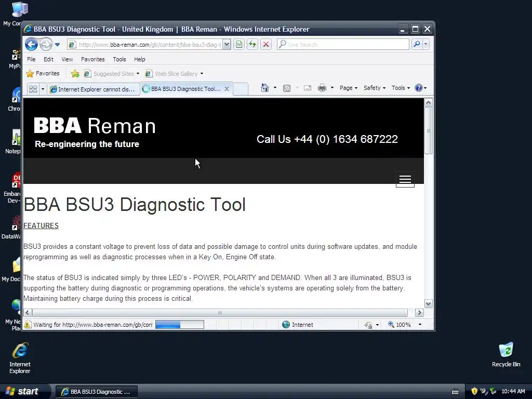Click the RSS Feeds icon
The image size is (532, 399).
[287, 88]
